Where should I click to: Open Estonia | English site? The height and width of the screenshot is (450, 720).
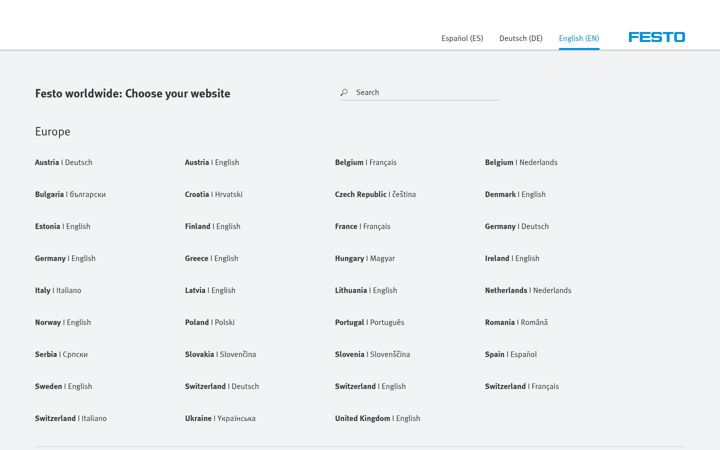(x=62, y=226)
